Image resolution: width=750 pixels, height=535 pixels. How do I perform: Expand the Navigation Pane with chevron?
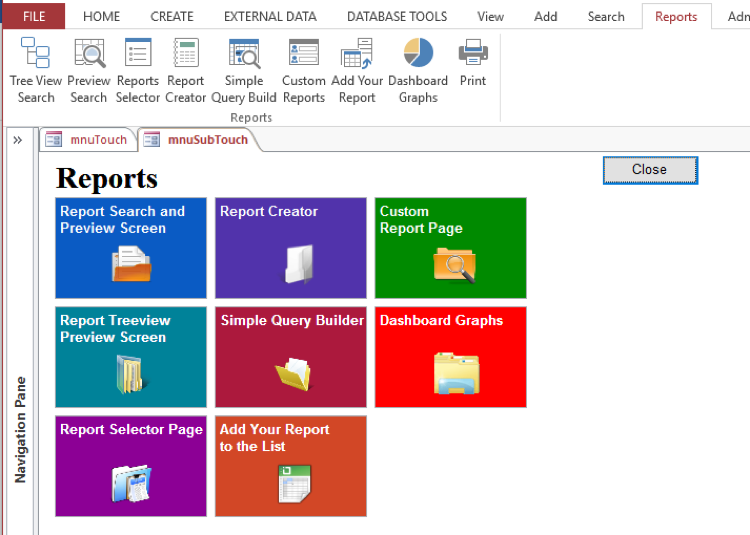[x=18, y=140]
